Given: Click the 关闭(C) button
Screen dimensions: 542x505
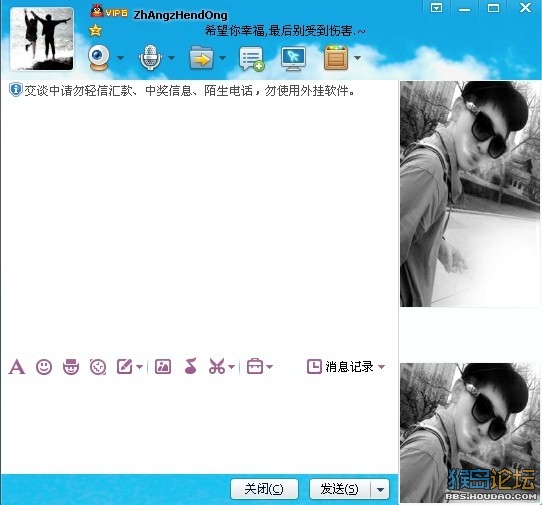Looking at the screenshot, I should click(264, 489).
